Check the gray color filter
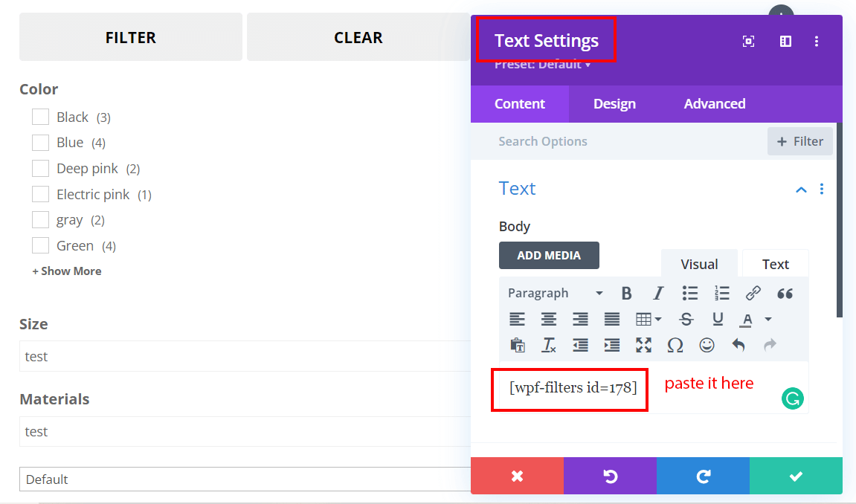Screen dimensions: 856x504 [x=40, y=219]
